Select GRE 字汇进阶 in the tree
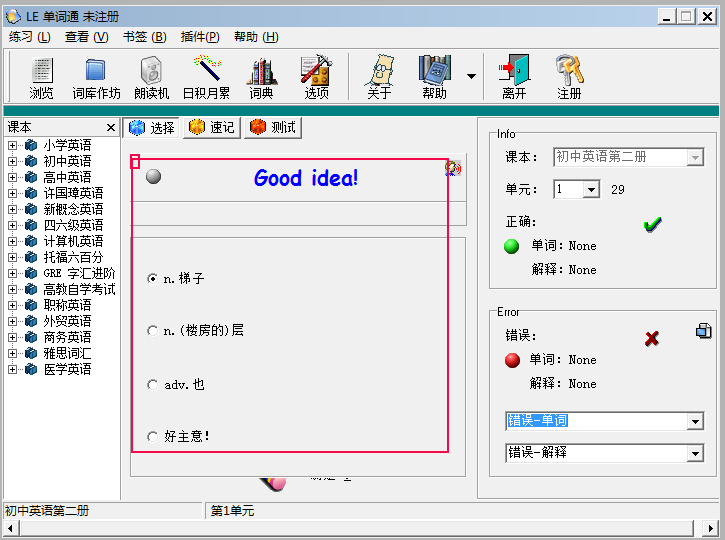The width and height of the screenshot is (725, 540). 79,273
